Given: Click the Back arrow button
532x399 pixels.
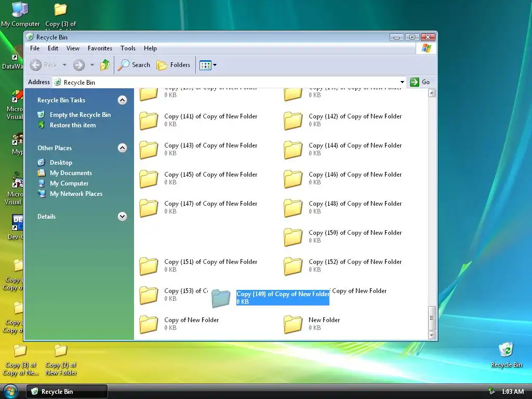Looking at the screenshot, I should click(x=36, y=65).
